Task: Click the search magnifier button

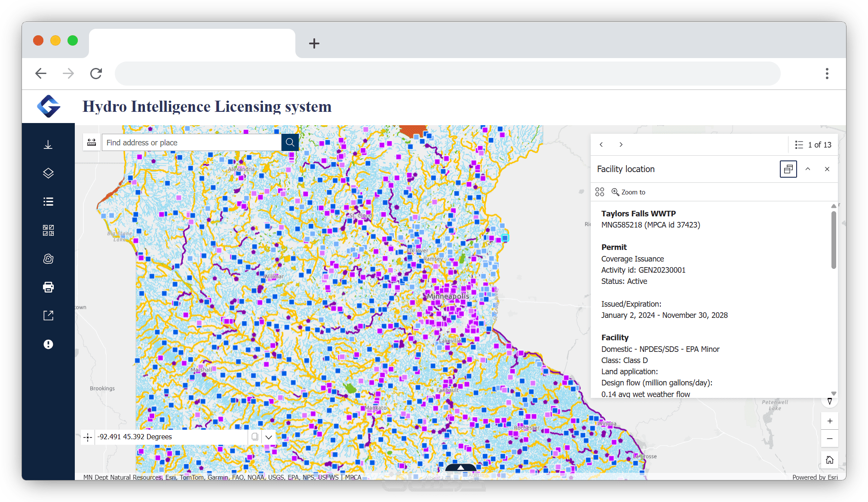Action: click(x=290, y=142)
